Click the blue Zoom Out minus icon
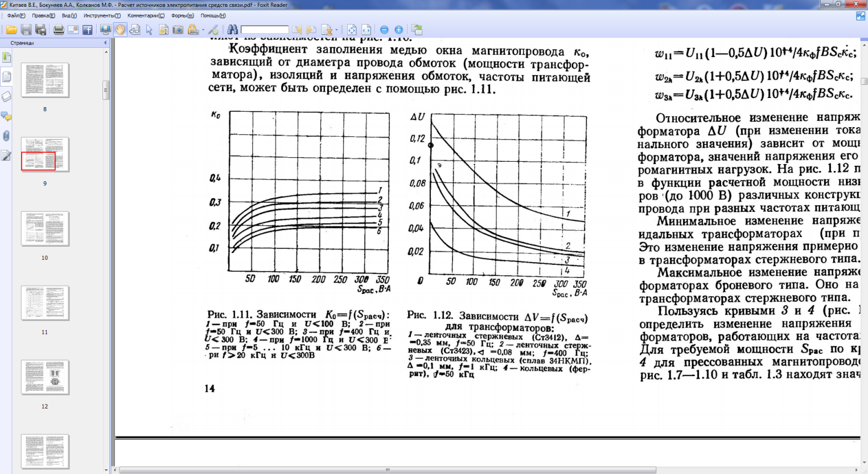The image size is (868, 474). tap(384, 30)
